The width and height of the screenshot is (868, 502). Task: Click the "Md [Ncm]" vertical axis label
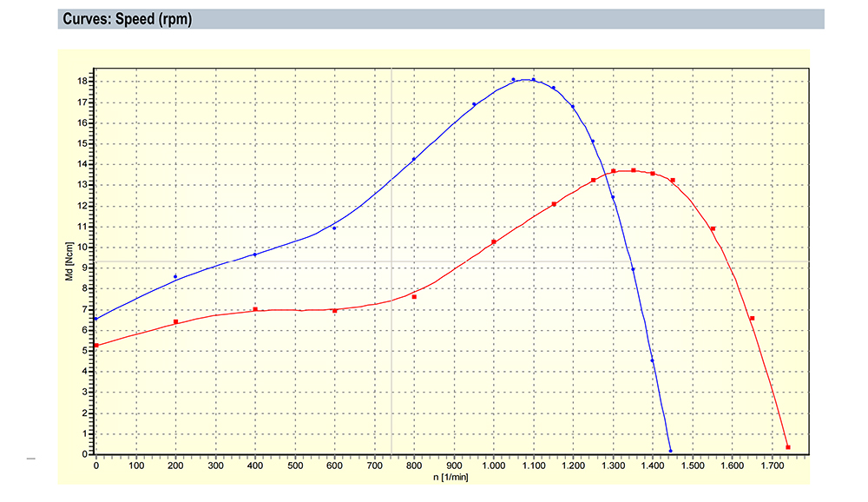[x=68, y=267]
